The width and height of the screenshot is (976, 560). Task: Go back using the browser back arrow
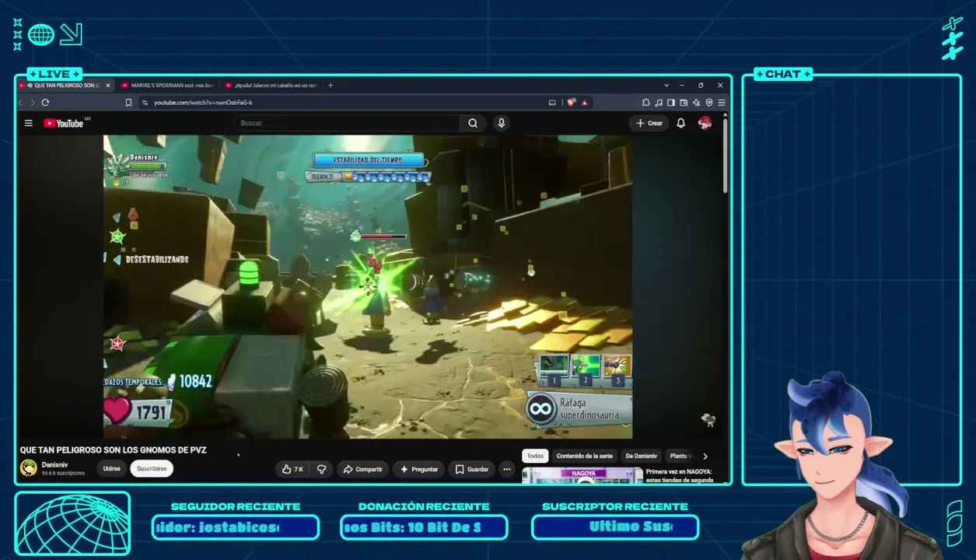click(x=21, y=103)
